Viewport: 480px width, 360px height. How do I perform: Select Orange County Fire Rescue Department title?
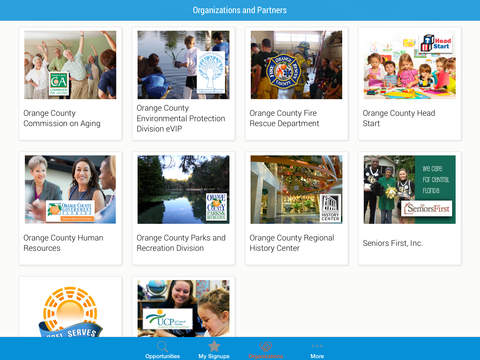284,118
